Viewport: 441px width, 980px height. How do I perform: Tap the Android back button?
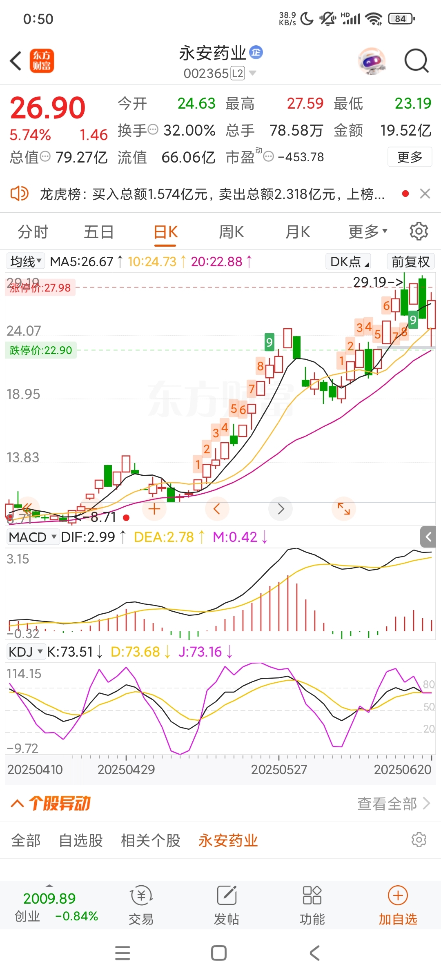314,953
